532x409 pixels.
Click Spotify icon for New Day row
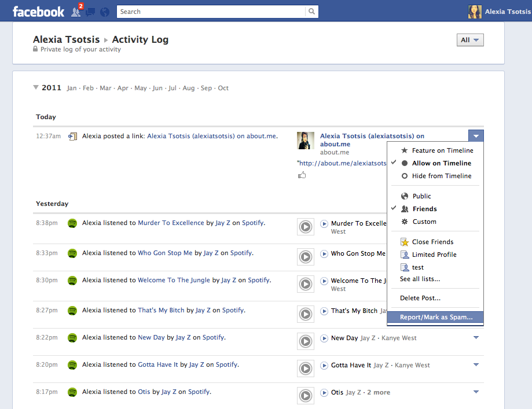[x=72, y=338]
